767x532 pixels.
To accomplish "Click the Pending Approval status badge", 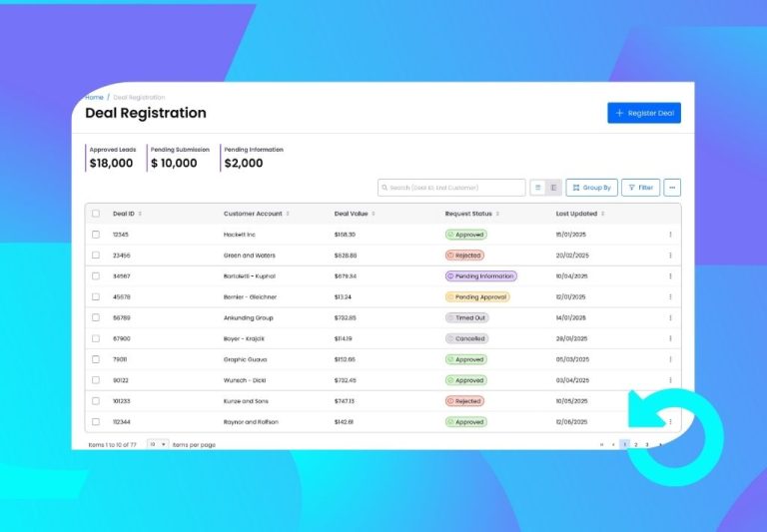I will click(477, 296).
